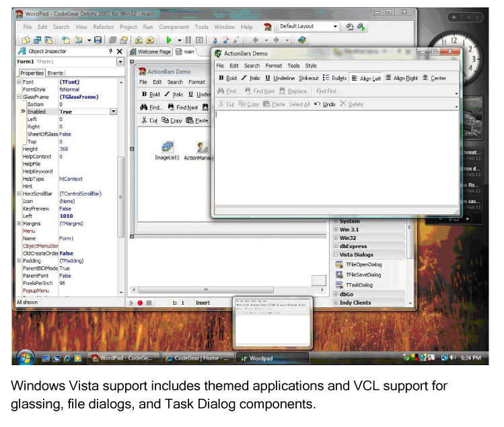The height and width of the screenshot is (427, 504).
Task: Click the Wordpad taskbar button
Action: [273, 358]
